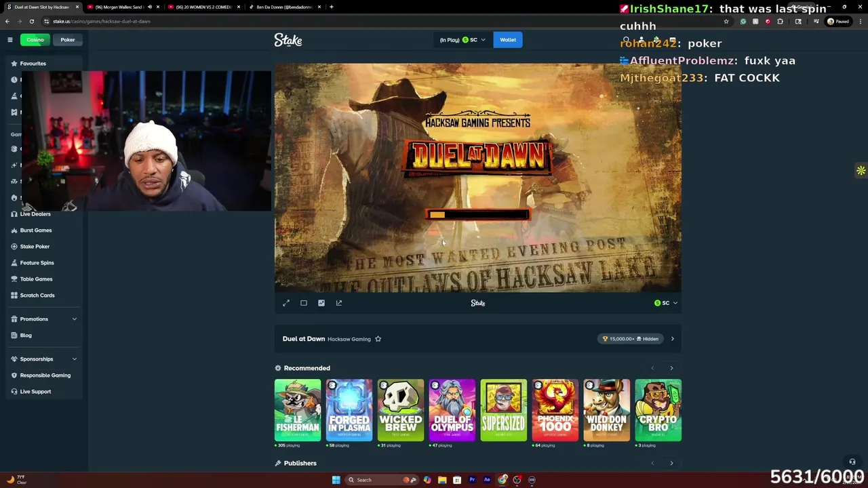
Task: Open Premiere Pro from taskbar
Action: click(x=472, y=480)
